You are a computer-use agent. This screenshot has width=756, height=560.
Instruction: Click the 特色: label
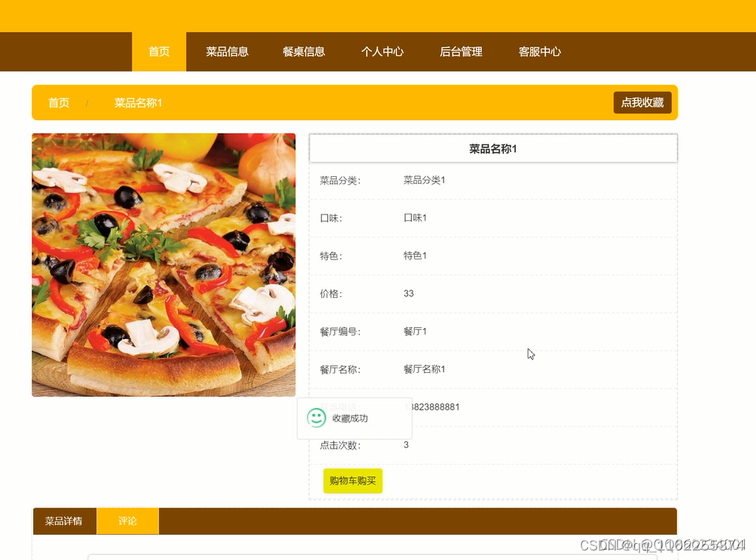point(332,256)
